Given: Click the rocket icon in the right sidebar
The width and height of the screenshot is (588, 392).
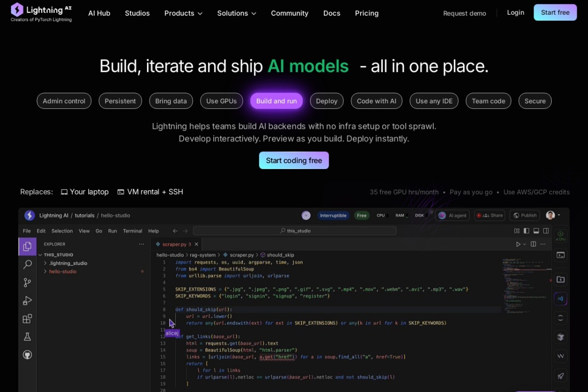Looking at the screenshot, I should 561,376.
